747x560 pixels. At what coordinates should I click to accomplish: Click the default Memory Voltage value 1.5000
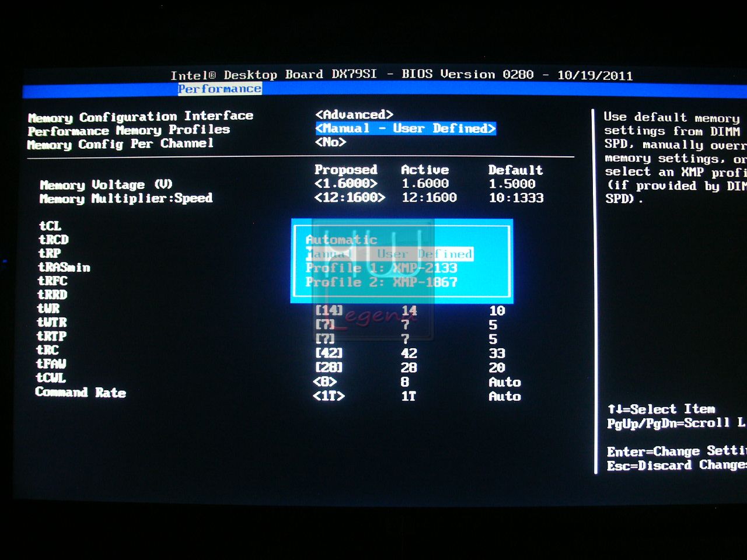tap(512, 184)
